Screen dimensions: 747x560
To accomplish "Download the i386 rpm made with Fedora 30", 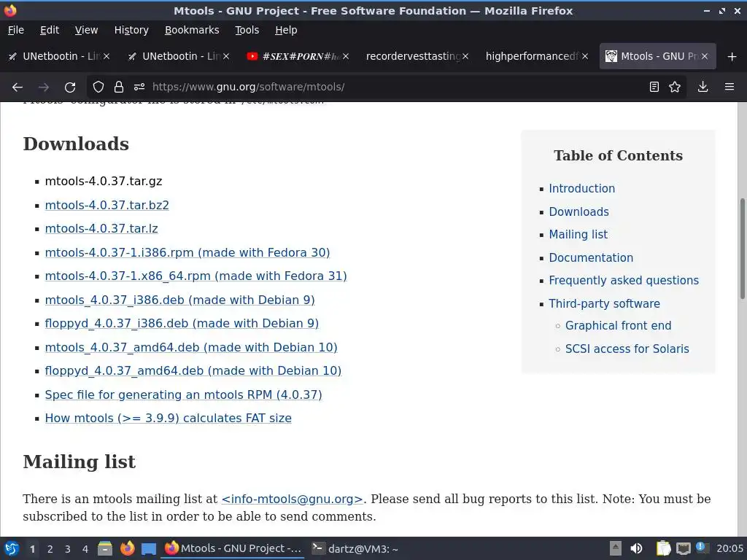I will click(x=187, y=252).
